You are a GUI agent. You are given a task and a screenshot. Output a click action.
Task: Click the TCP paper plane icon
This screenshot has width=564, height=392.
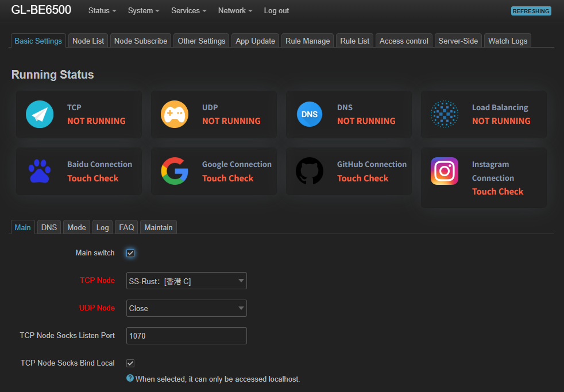point(40,114)
